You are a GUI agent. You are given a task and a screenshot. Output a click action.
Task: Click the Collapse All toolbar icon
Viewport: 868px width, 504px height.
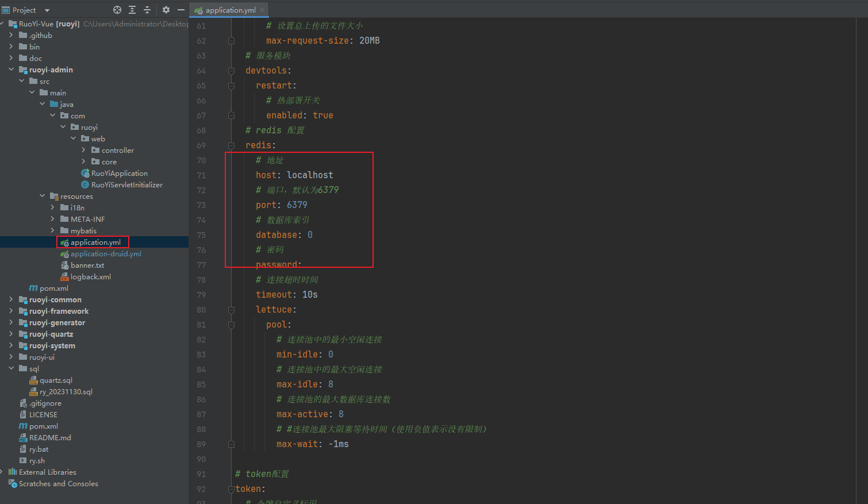click(x=147, y=10)
